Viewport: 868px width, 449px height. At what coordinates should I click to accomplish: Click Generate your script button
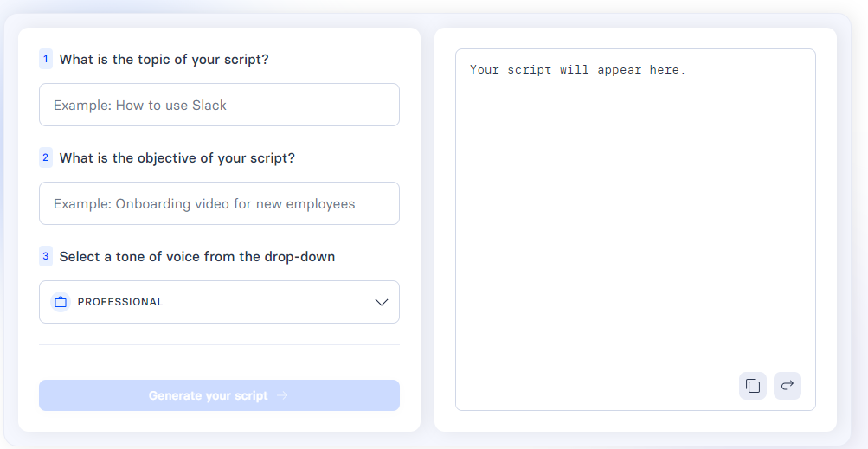[219, 395]
